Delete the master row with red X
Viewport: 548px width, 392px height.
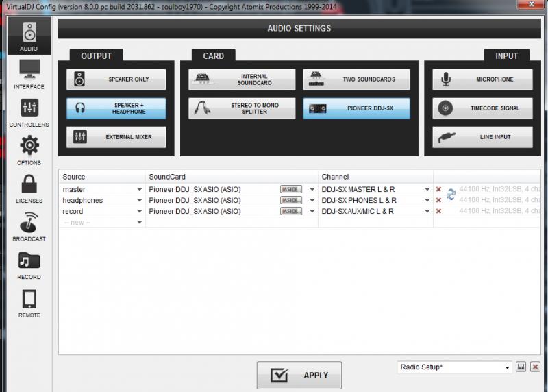[438, 189]
